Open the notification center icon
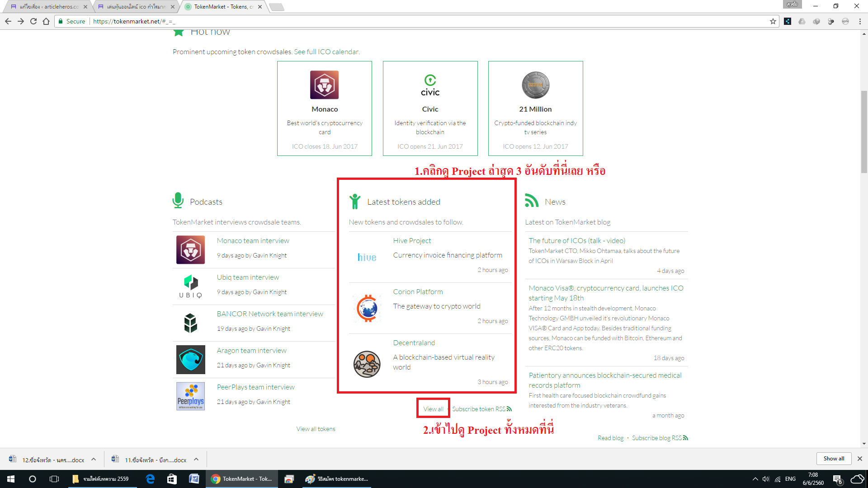 (837, 479)
